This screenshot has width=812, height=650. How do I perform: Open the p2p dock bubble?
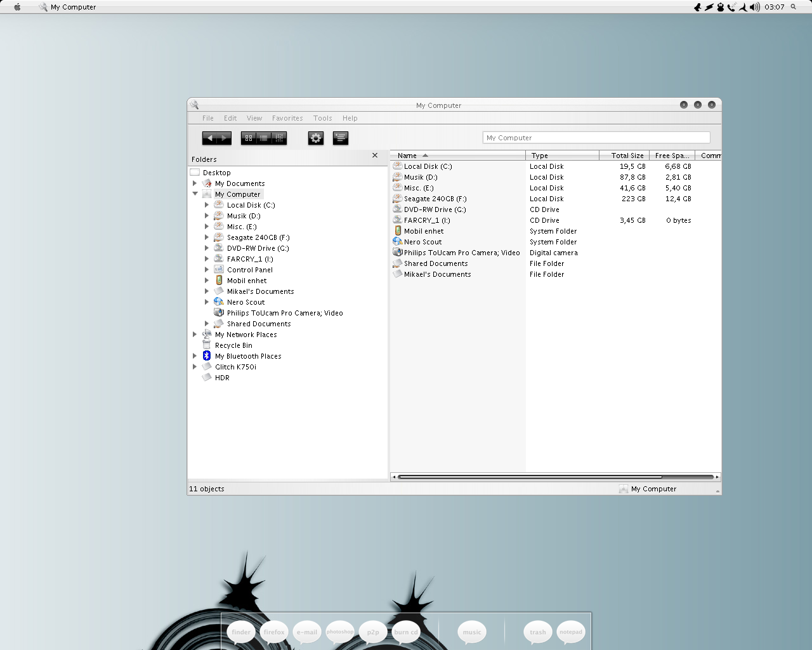[x=373, y=632]
